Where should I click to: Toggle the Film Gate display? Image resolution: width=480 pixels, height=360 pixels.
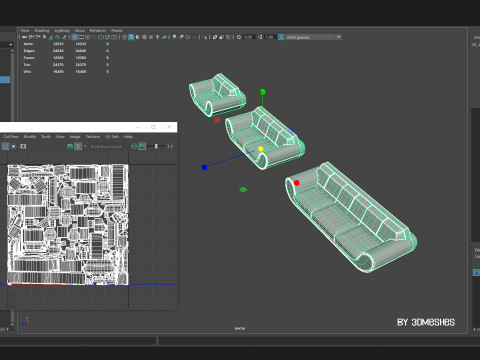(81, 37)
